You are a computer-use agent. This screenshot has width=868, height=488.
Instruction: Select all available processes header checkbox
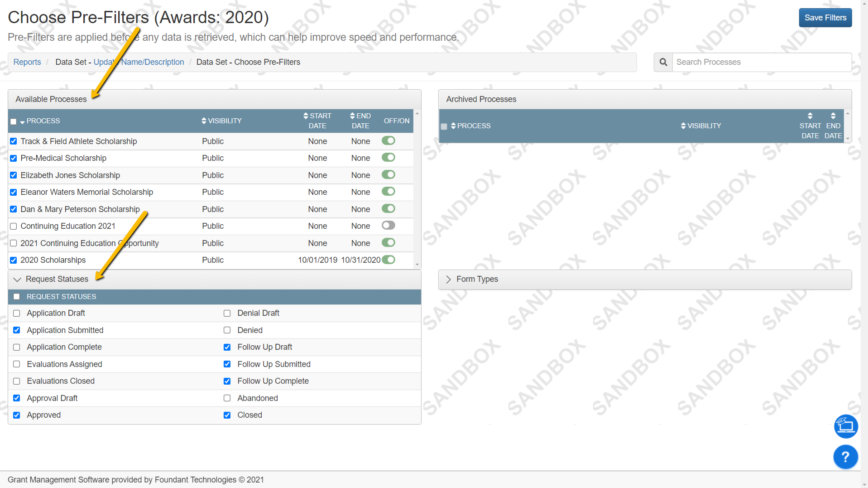14,121
